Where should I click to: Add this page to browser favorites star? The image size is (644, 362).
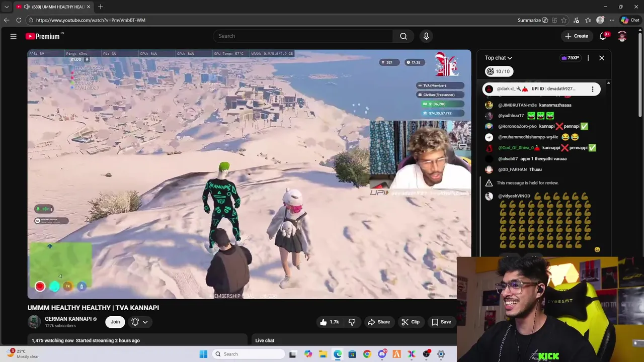(564, 20)
